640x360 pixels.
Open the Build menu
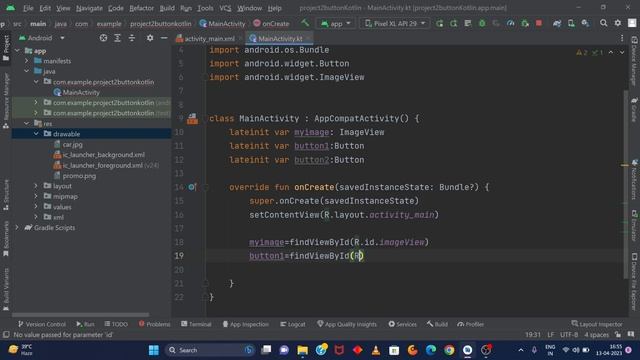167,8
